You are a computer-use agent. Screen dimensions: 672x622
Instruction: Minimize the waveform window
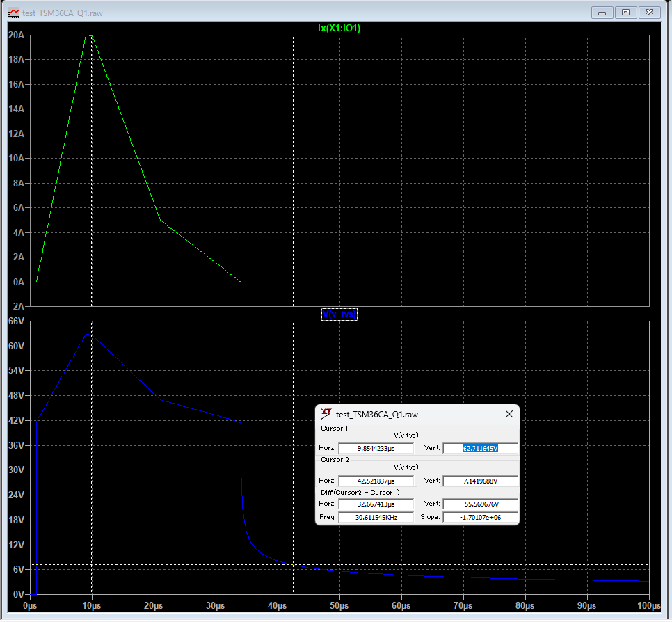pyautogui.click(x=602, y=13)
